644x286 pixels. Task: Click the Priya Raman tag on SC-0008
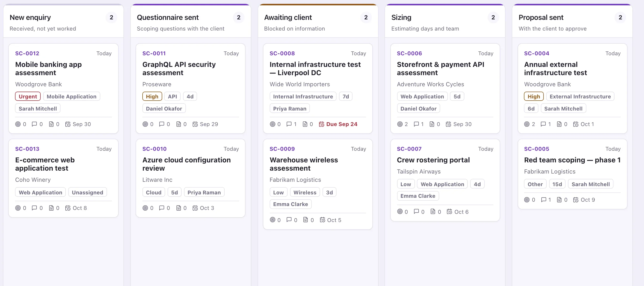tap(290, 109)
